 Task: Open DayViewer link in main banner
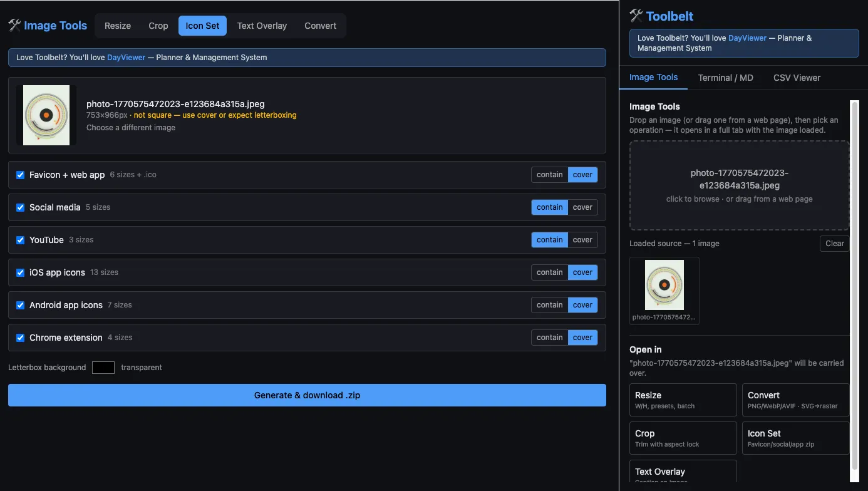pyautogui.click(x=126, y=58)
